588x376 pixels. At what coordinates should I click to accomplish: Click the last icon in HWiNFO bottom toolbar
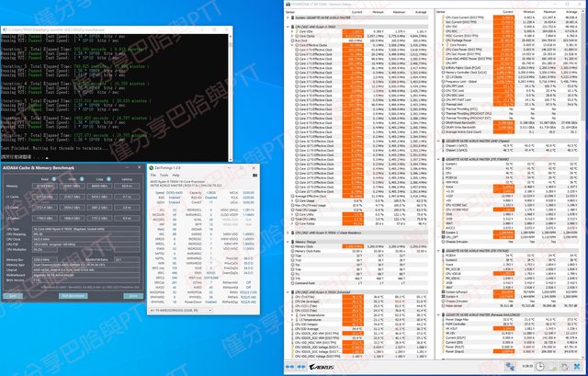click(574, 367)
